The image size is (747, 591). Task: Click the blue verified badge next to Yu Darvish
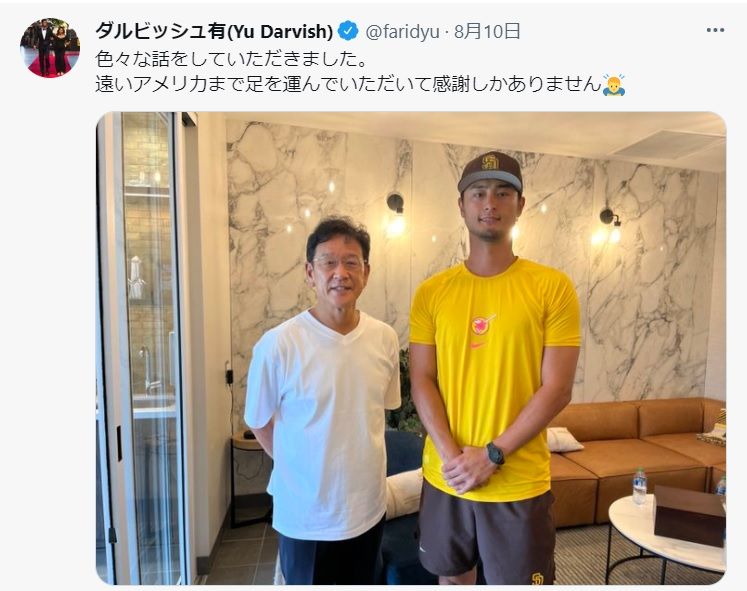coord(348,31)
